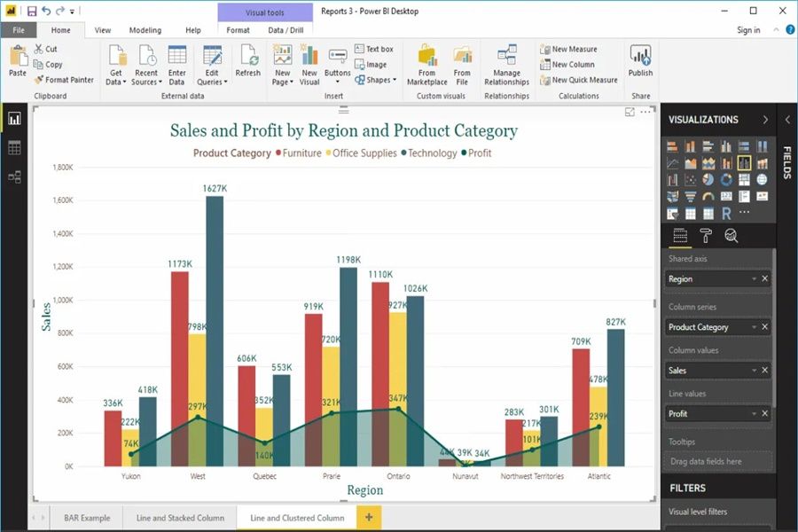The width and height of the screenshot is (798, 532).
Task: Select the funnel chart visual
Action: [690, 197]
